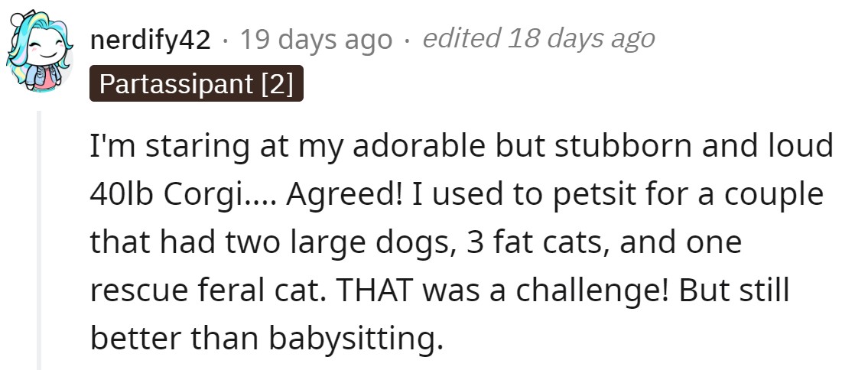Screen dimensions: 868x370
Task: Open nerdify42's avatar with rainbow hair
Action: (39, 51)
